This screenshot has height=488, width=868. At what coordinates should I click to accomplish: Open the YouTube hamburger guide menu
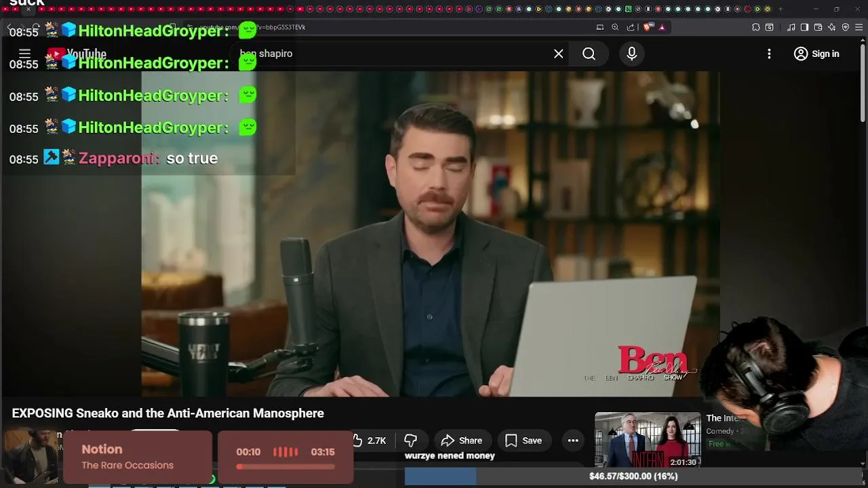click(24, 54)
